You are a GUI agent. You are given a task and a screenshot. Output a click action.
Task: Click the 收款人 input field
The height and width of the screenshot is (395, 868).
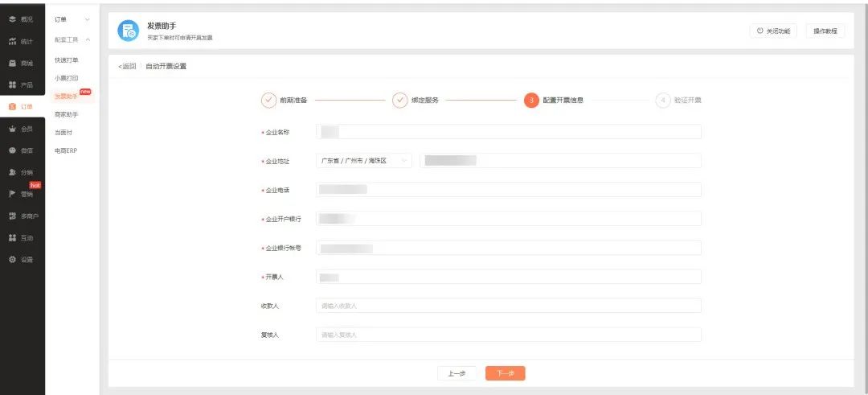click(x=508, y=306)
